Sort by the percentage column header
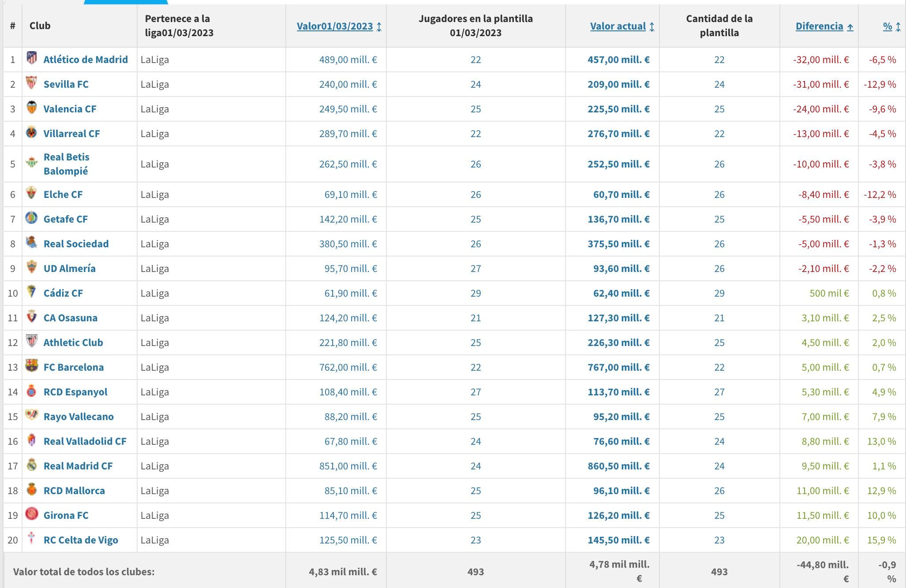This screenshot has height=588, width=906. pos(887,26)
